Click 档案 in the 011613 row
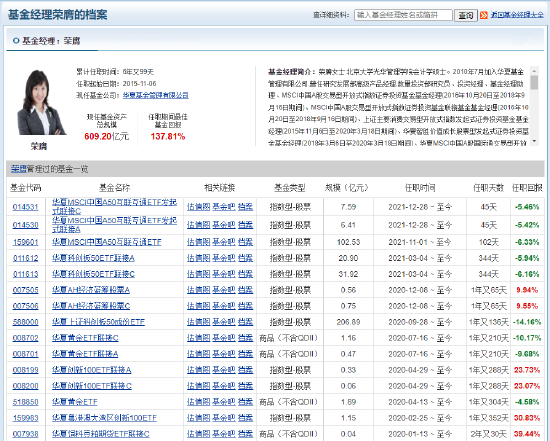Image resolution: width=550 pixels, height=441 pixels. click(x=246, y=274)
